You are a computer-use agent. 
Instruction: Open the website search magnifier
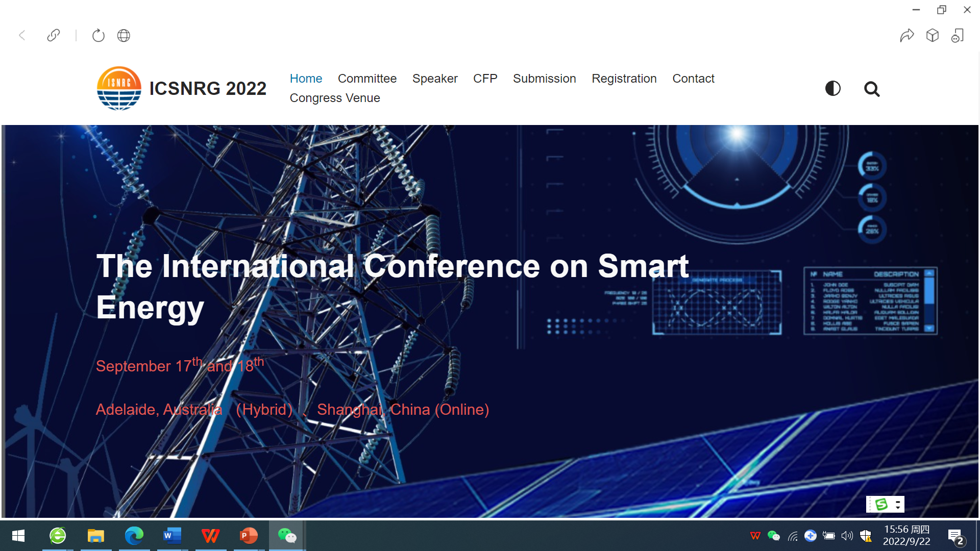872,89
